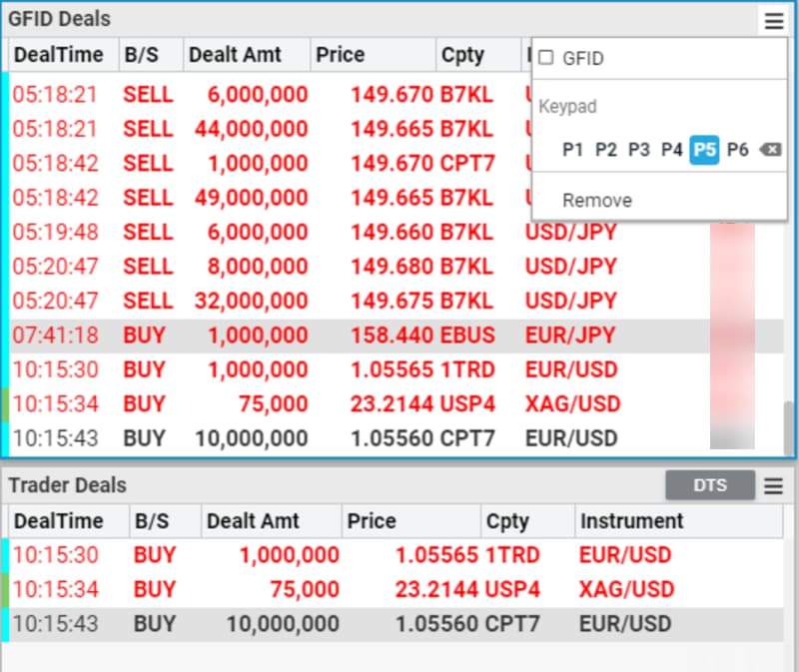Choose keypad P4 option
The height and width of the screenshot is (672, 799).
tap(672, 150)
